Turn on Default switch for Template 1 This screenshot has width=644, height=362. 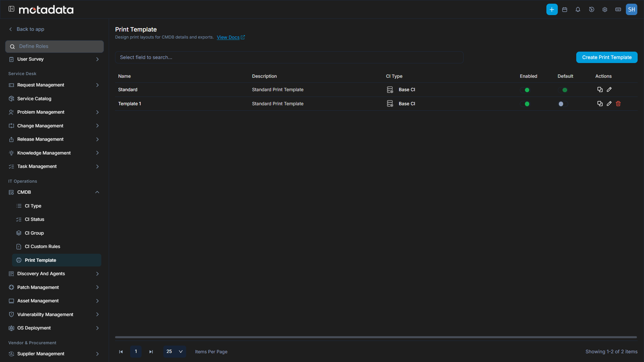[x=563, y=104]
